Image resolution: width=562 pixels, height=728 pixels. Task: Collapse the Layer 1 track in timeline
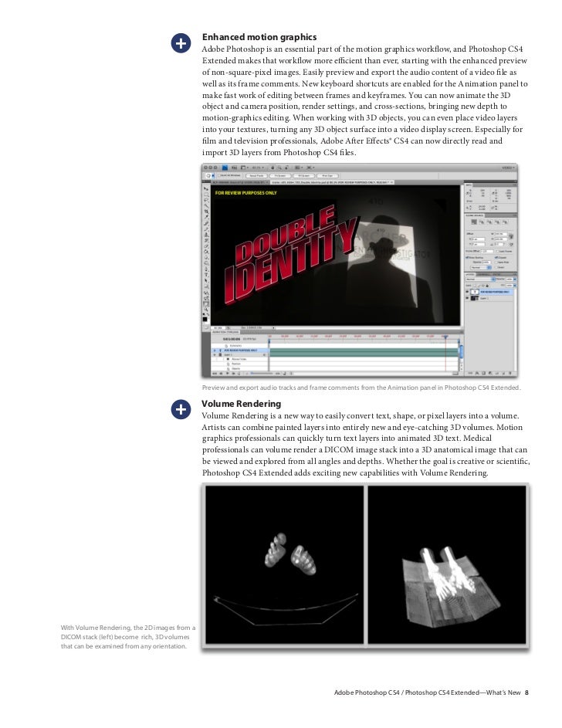[x=215, y=354]
